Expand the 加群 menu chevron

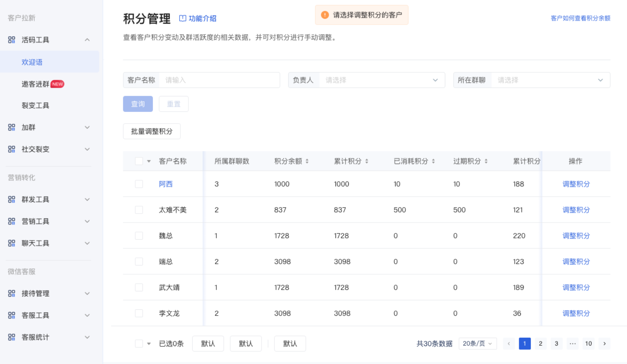pyautogui.click(x=87, y=127)
